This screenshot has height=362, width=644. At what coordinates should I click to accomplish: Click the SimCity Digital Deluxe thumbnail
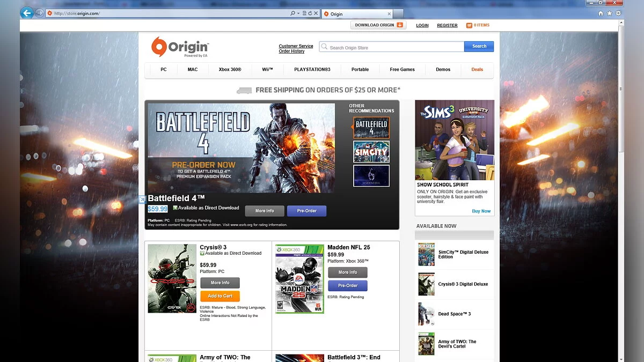click(x=426, y=254)
